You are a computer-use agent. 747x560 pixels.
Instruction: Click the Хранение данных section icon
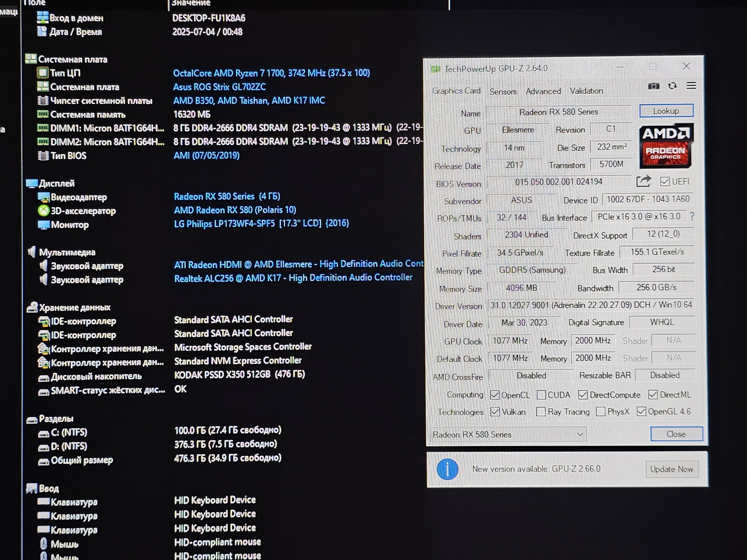pyautogui.click(x=32, y=307)
